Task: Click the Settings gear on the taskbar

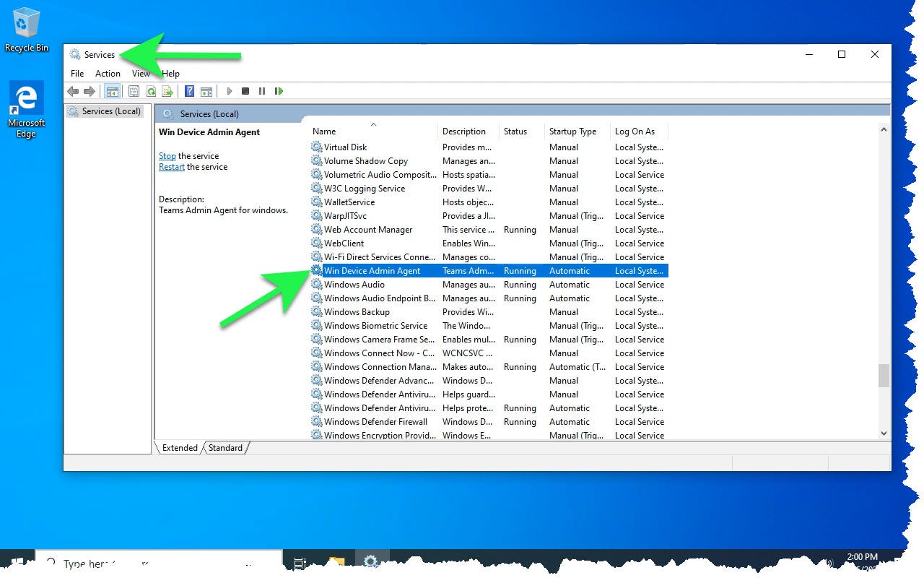Action: (370, 561)
